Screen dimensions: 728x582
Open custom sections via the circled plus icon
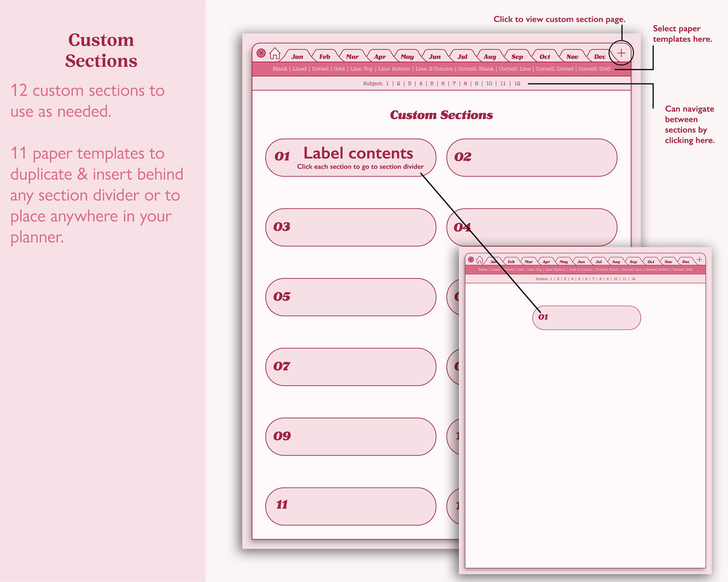[x=621, y=53]
